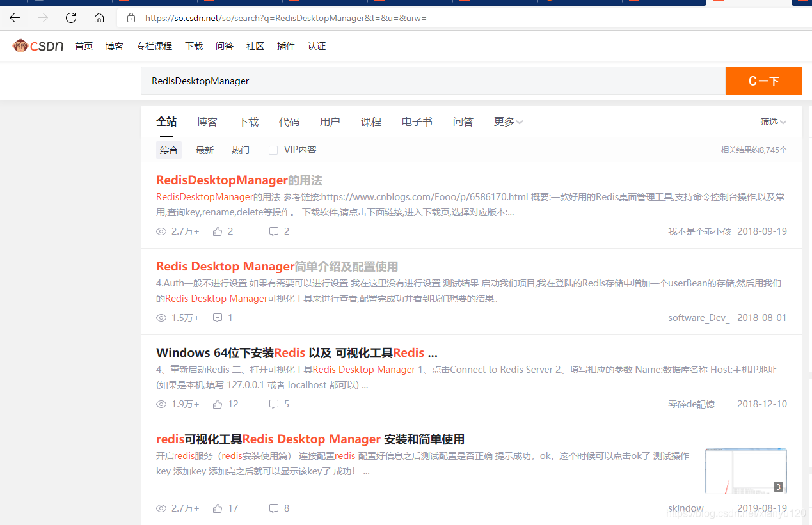Click the RedisDesktopManager search input field
The image size is (812, 525).
[x=433, y=81]
